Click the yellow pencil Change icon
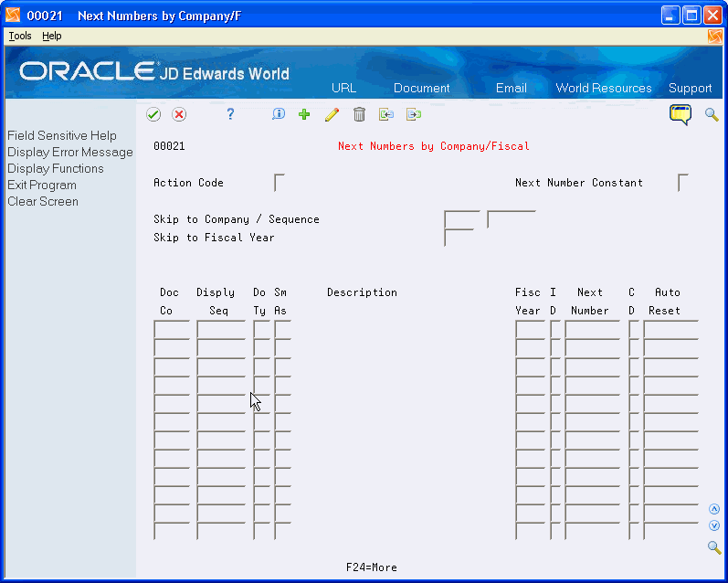The width and height of the screenshot is (728, 583). click(332, 114)
